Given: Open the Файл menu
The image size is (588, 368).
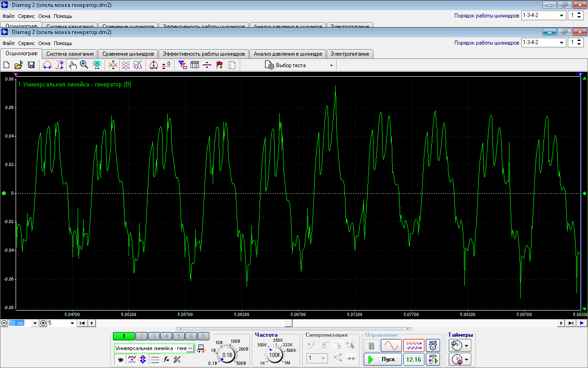Looking at the screenshot, I should click(x=8, y=43).
